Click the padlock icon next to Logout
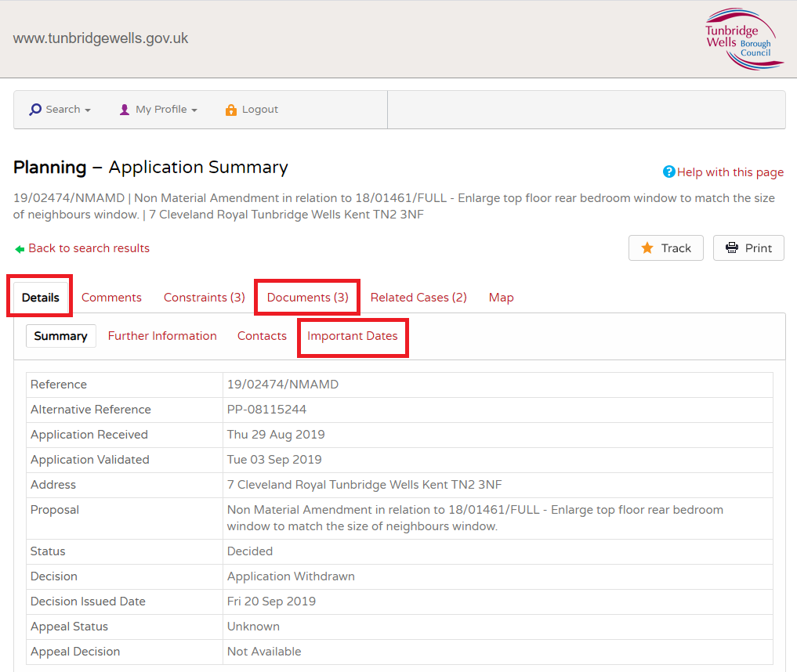The image size is (797, 672). pyautogui.click(x=230, y=109)
